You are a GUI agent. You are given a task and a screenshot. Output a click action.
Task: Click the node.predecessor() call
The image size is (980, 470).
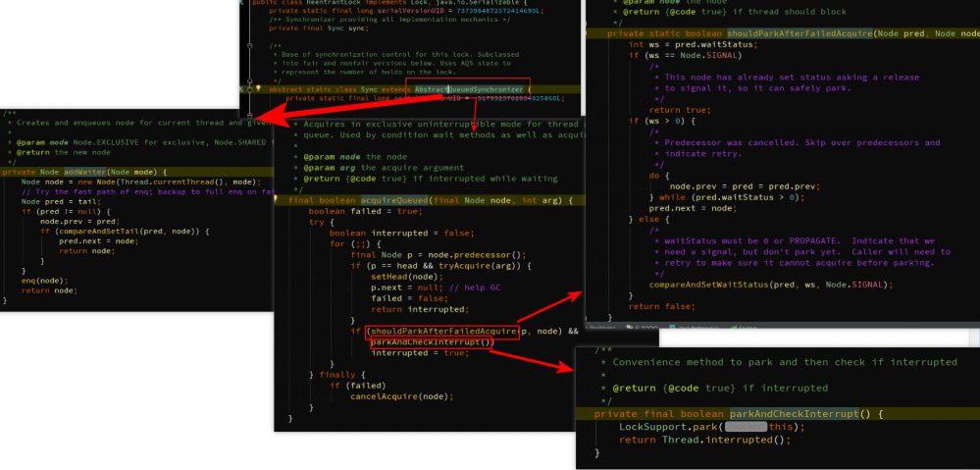[x=473, y=255]
